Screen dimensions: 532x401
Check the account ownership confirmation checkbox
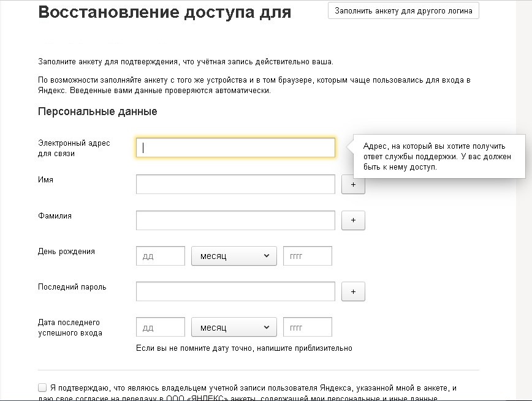(42, 388)
